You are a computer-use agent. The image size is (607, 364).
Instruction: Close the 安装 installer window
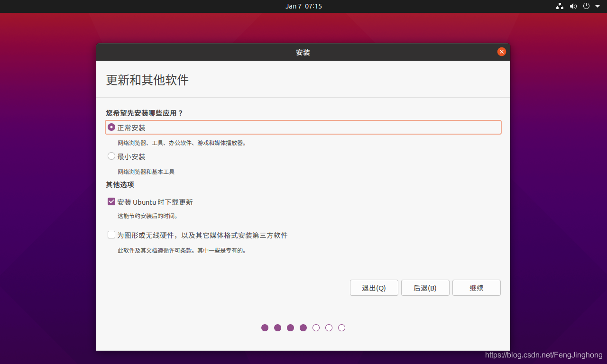(x=501, y=52)
